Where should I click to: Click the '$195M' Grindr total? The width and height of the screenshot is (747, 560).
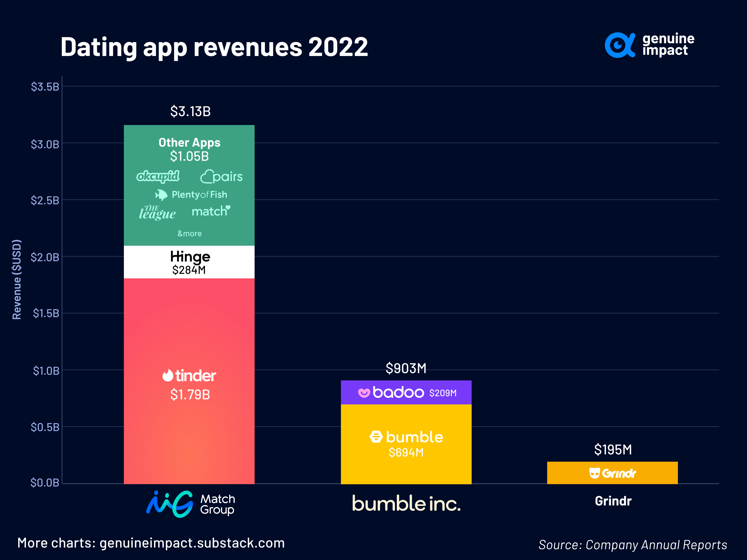613,450
